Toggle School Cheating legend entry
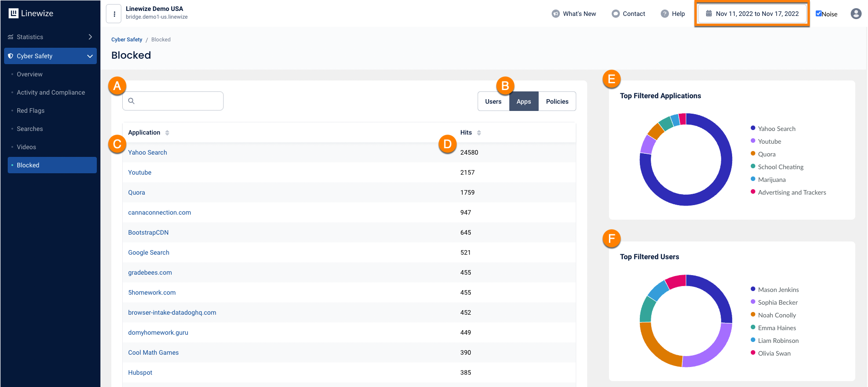 point(777,167)
